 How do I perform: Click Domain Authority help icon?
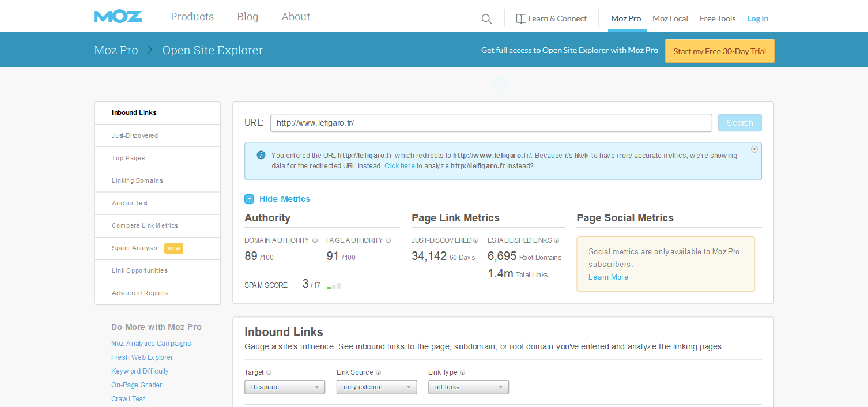[x=315, y=240]
